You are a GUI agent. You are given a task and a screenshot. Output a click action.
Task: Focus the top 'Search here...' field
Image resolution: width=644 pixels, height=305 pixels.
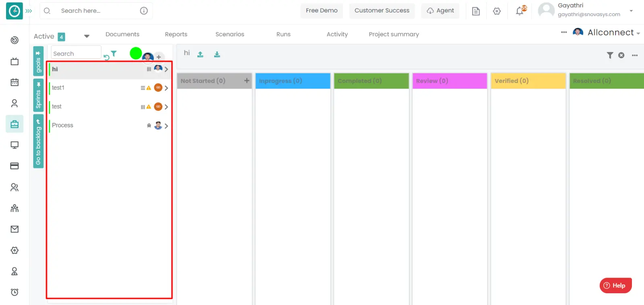(97, 11)
